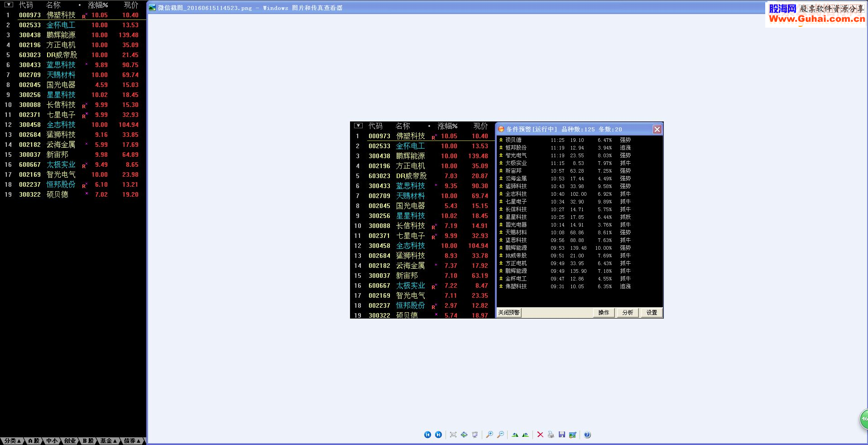Select stock row 300433 蓝思科技
The width and height of the screenshot is (868, 445).
(73, 65)
